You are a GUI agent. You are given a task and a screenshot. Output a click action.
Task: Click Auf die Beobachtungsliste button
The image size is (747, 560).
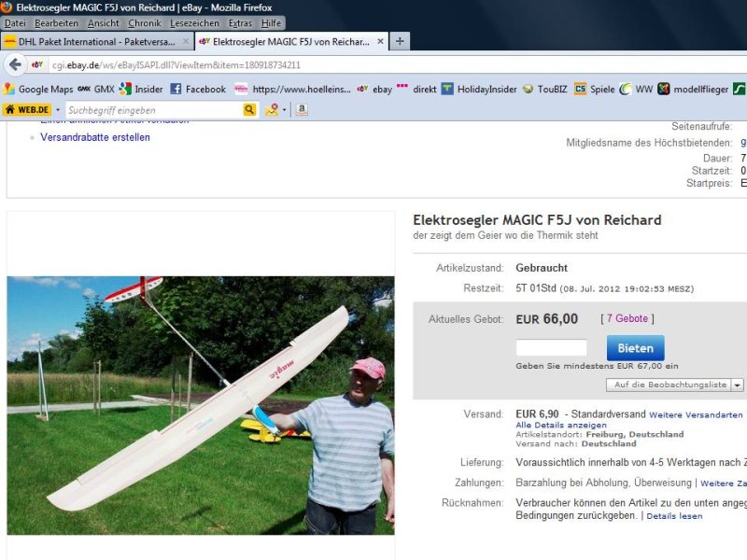pyautogui.click(x=669, y=385)
